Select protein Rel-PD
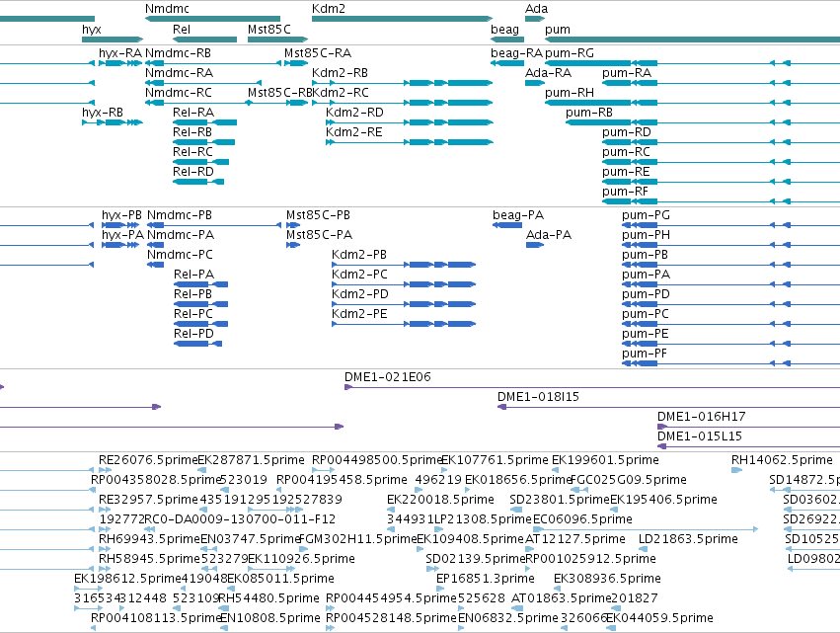Viewport: 840px width, 633px height. [193, 335]
